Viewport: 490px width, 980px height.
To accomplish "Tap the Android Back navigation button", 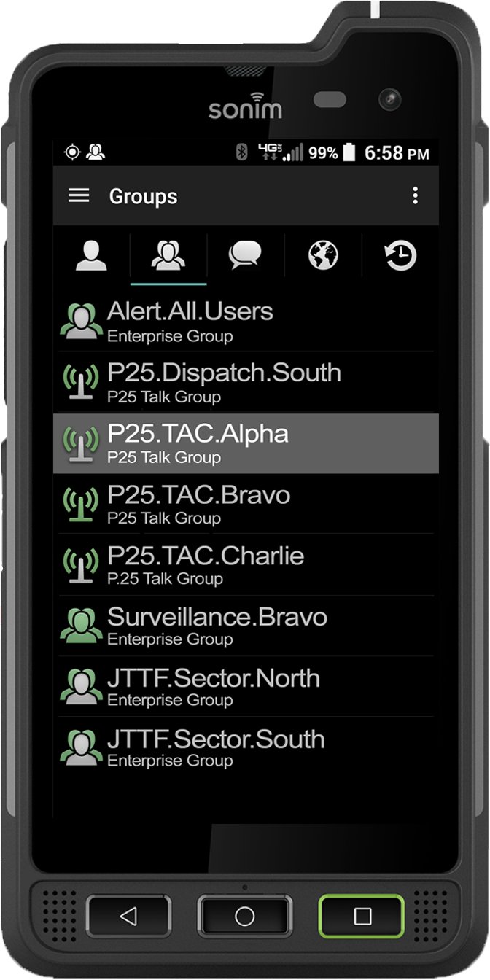I will click(x=128, y=916).
